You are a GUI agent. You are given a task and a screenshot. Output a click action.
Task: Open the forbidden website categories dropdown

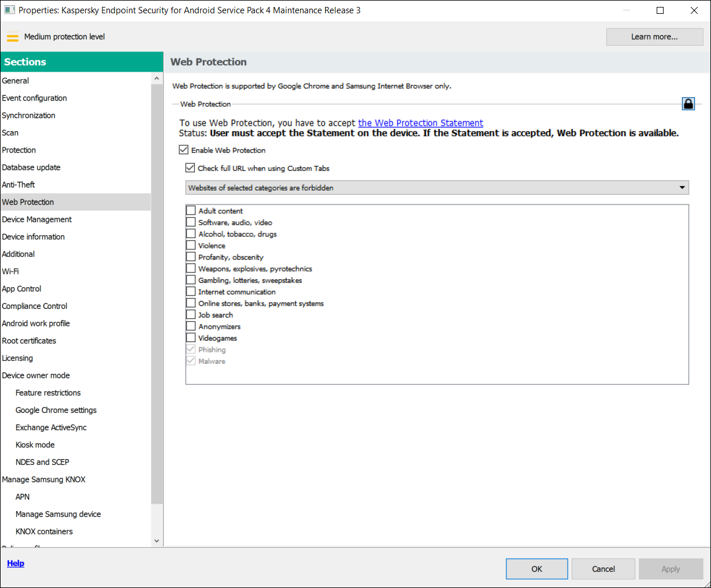coord(682,187)
